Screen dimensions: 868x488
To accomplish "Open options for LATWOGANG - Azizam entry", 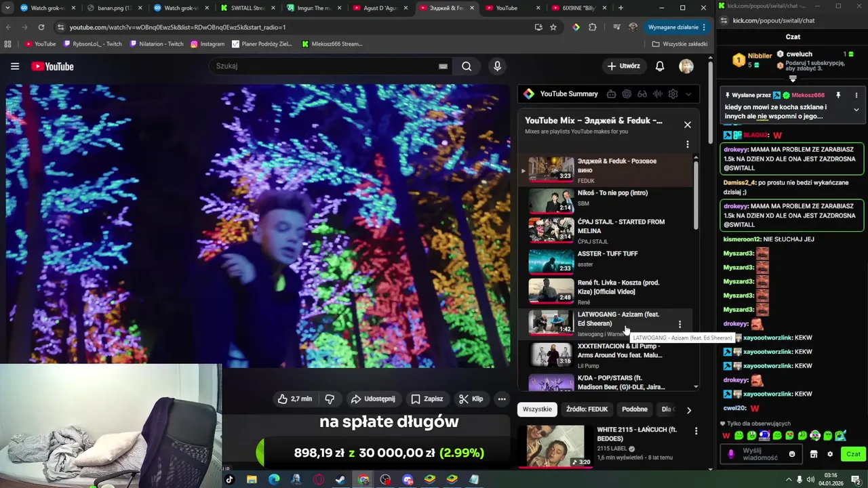I will pyautogui.click(x=679, y=324).
